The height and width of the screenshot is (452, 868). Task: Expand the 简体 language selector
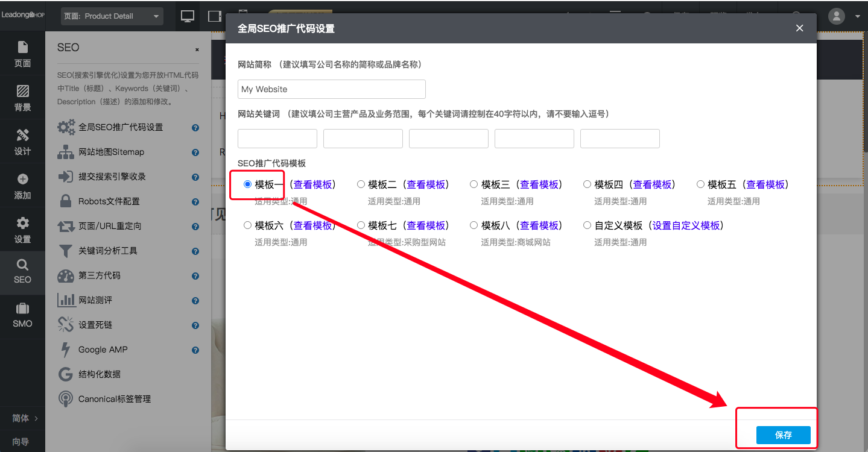pos(22,418)
